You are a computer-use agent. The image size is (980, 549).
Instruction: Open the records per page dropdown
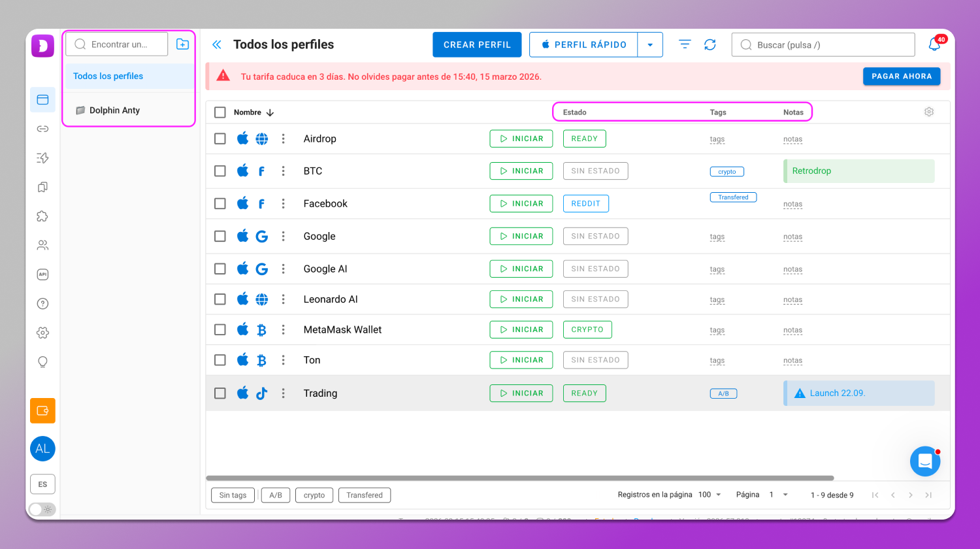(x=710, y=495)
